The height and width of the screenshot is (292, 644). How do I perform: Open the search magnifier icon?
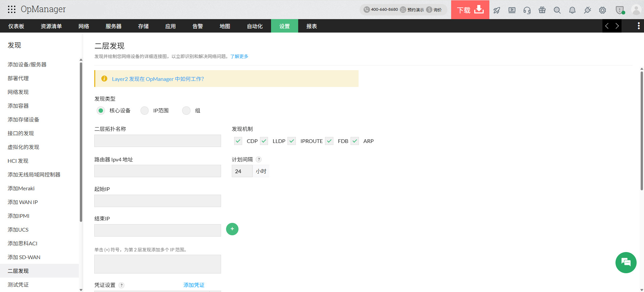pyautogui.click(x=557, y=10)
